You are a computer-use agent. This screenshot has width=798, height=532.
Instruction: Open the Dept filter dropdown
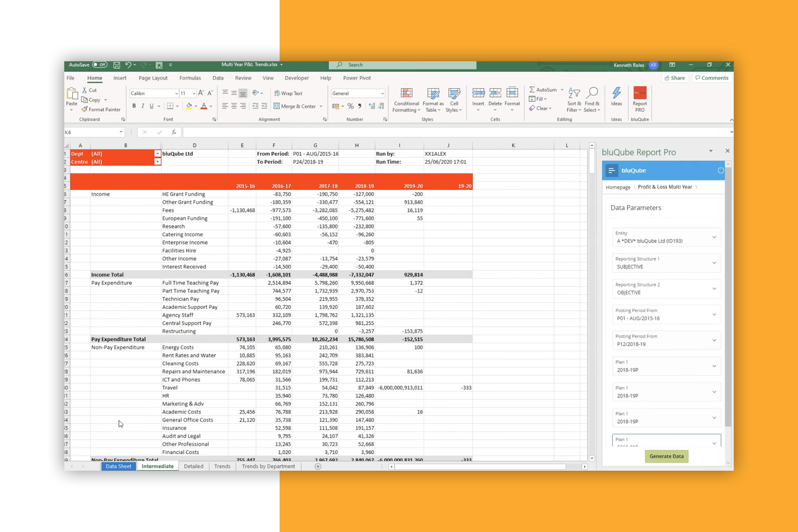157,154
